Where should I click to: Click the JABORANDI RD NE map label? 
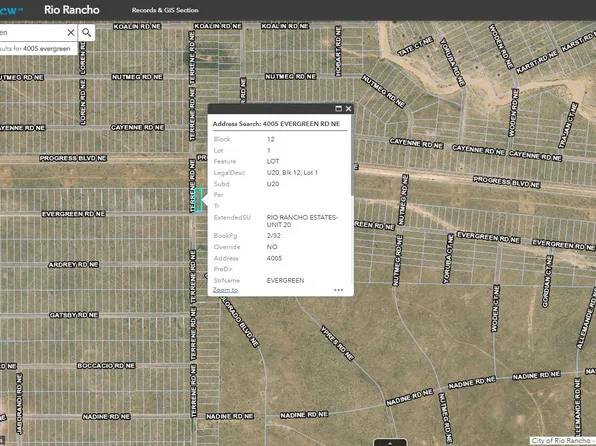coord(19,404)
